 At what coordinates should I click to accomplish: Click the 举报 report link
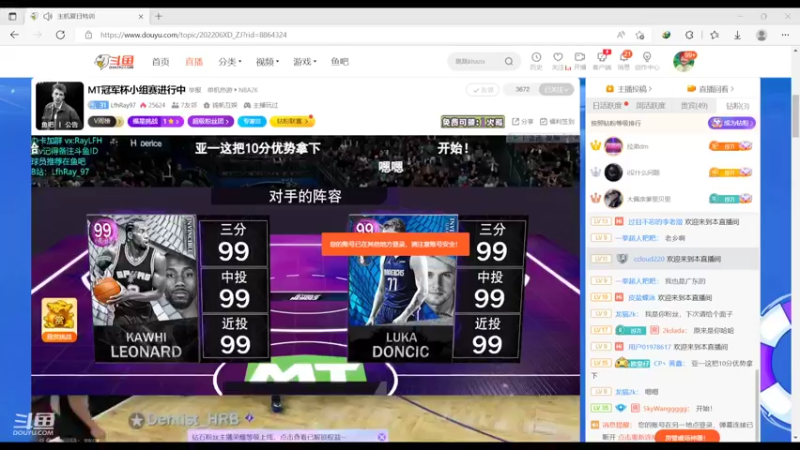(195, 90)
